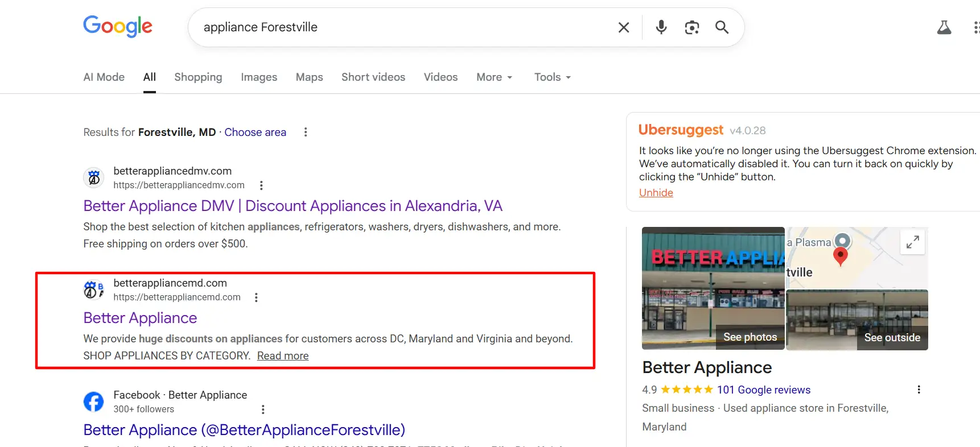Expand the map to full view
Screen dimensions: 980x447
912,242
